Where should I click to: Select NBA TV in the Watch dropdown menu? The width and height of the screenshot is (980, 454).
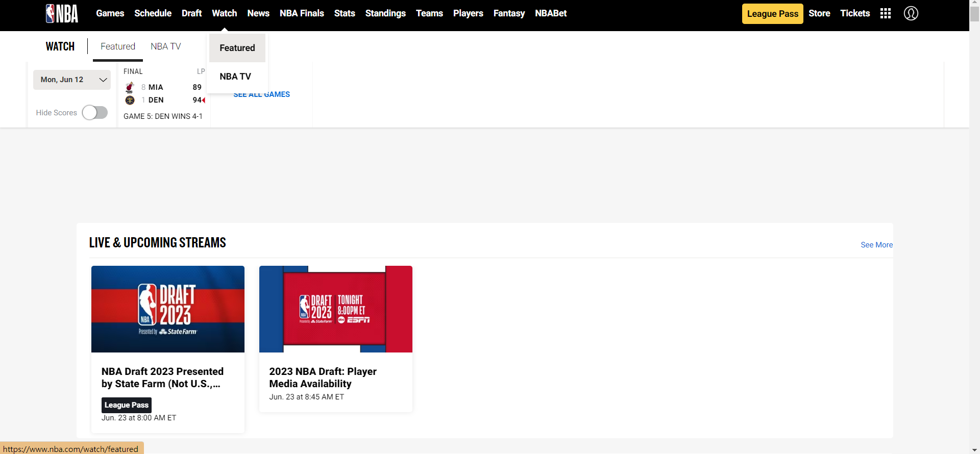point(237,77)
